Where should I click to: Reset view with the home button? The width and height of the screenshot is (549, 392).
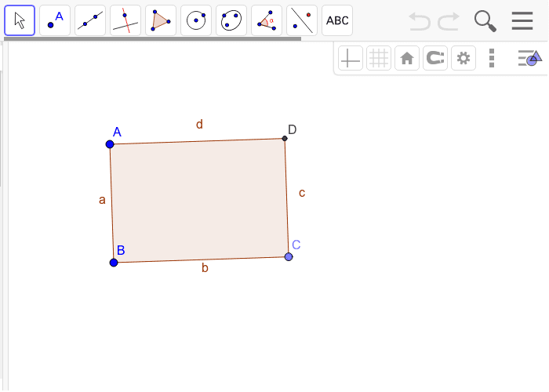click(x=407, y=58)
